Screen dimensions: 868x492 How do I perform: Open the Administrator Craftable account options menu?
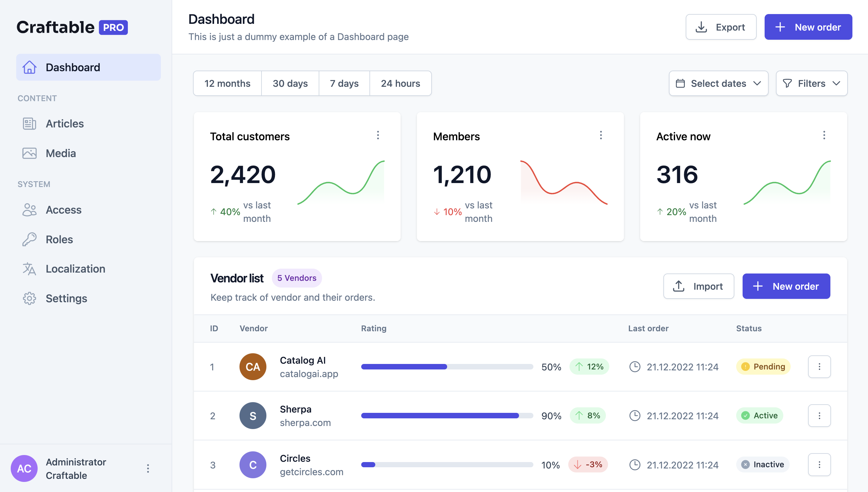pos(148,468)
